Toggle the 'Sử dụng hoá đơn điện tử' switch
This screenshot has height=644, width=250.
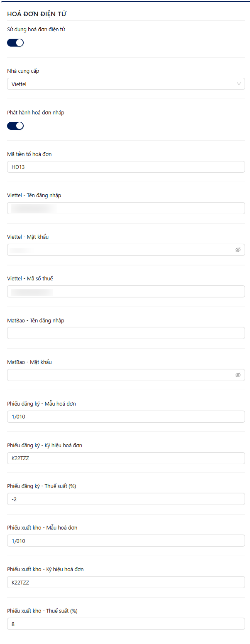15,42
